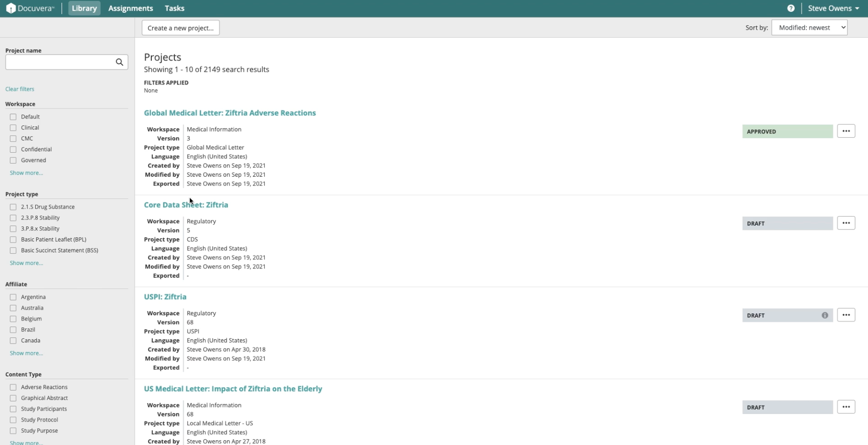868x445 pixels.
Task: Open ellipsis menu for USPI: Ziftria
Action: click(x=846, y=315)
